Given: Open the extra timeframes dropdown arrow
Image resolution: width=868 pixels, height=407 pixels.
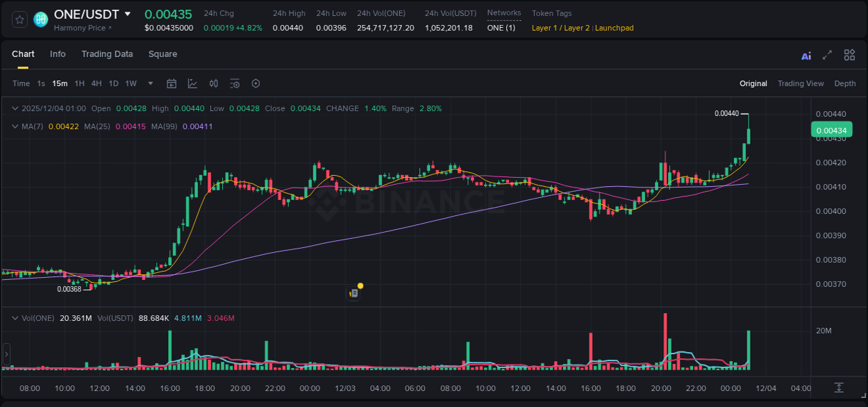Looking at the screenshot, I should click(x=149, y=83).
